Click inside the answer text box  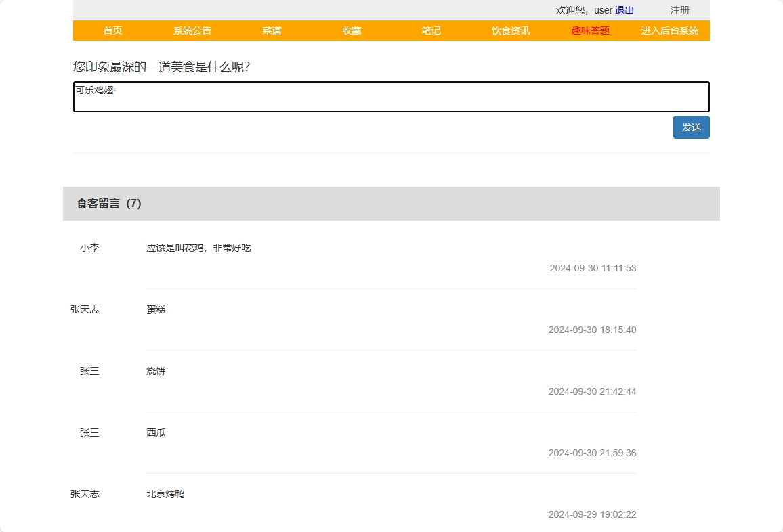click(391, 96)
